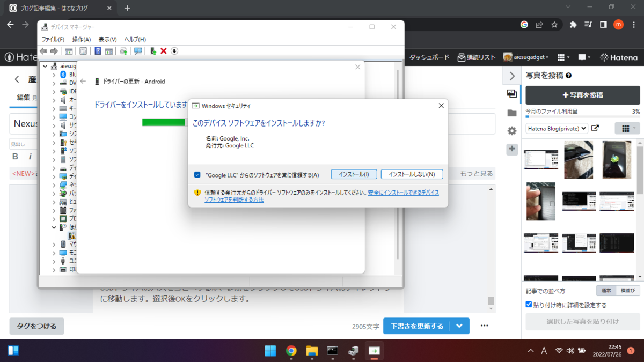The image size is (644, 362).
Task: Click red X uninstall device icon
Action: [164, 51]
